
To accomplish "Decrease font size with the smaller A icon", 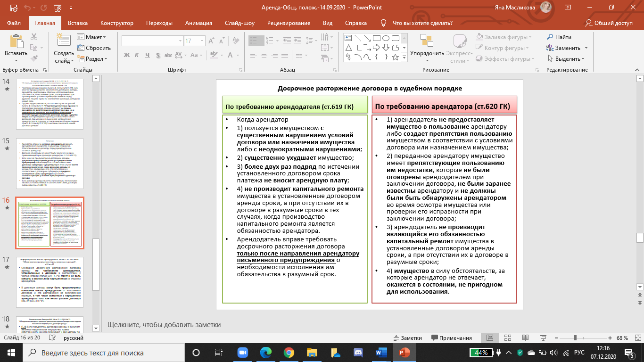I will coord(222,41).
